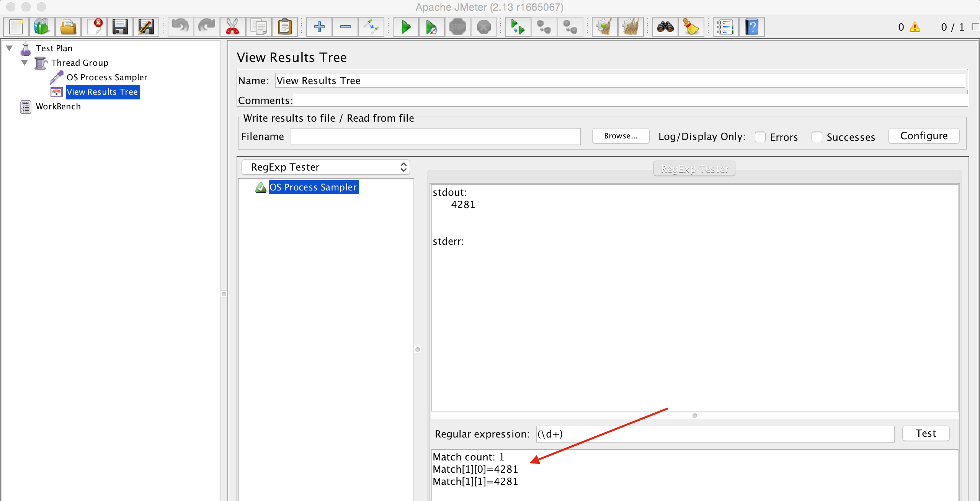980x501 pixels.
Task: Click the scissors Cut icon
Action: [x=232, y=27]
